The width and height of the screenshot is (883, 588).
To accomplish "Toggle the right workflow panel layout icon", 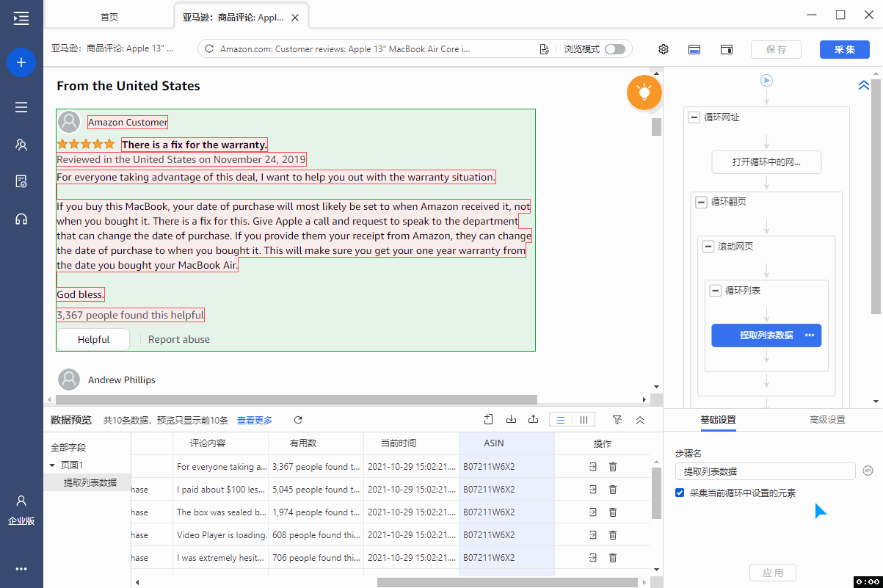I will [727, 49].
